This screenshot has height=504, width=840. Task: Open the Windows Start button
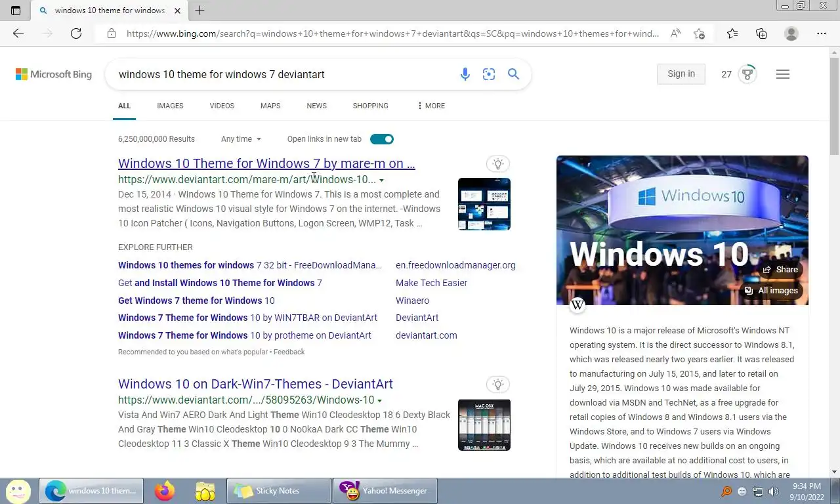[18, 490]
